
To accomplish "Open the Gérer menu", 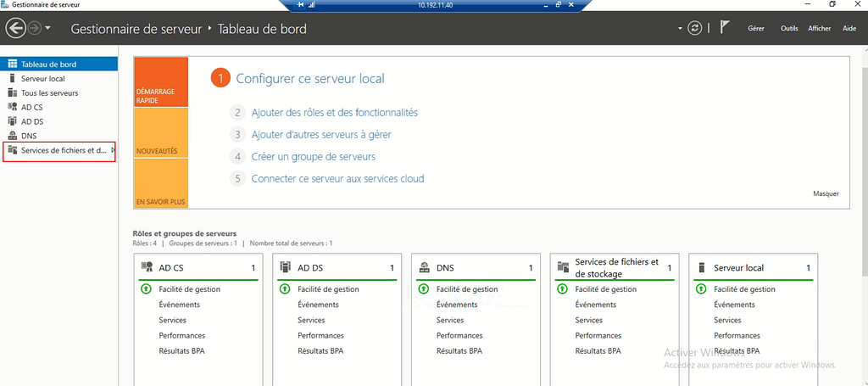I will 756,29.
